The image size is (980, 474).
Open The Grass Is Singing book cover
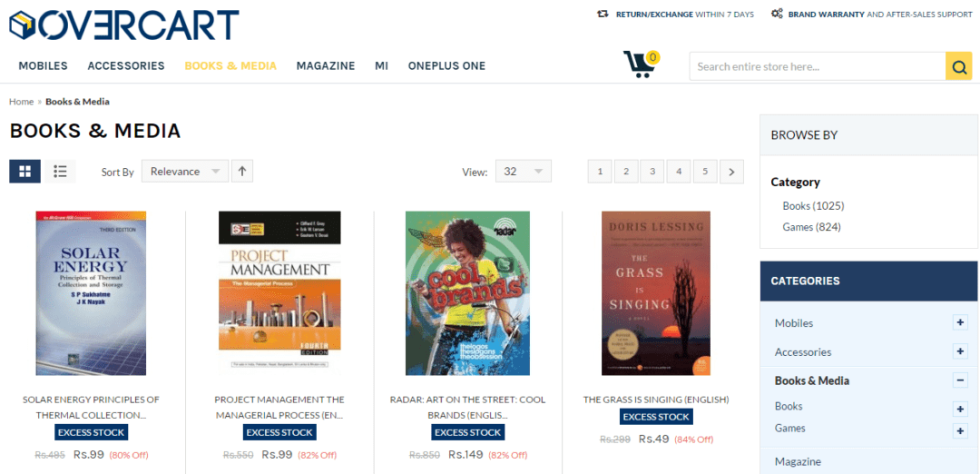(x=656, y=293)
